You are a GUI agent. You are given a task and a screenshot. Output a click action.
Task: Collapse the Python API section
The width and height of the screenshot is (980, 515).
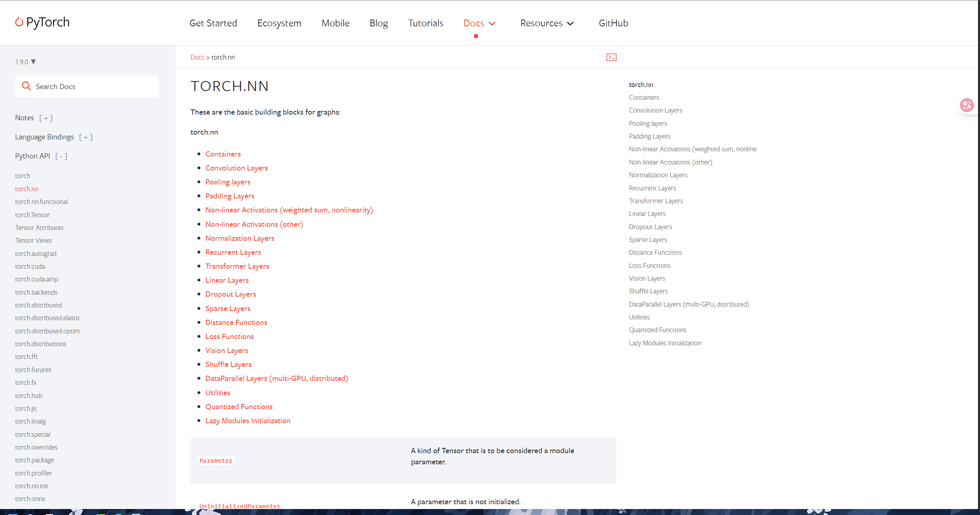coord(61,156)
